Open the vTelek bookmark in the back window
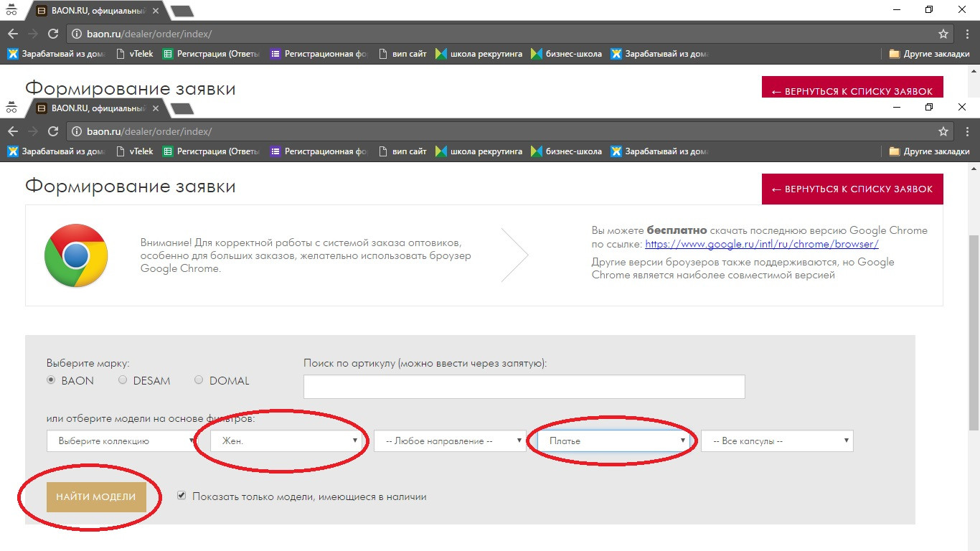 click(135, 54)
